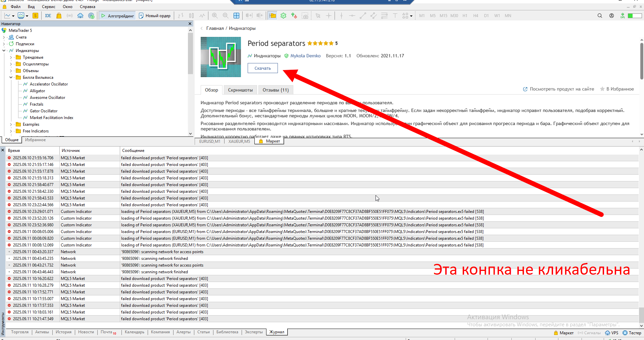
Task: Expand the Счета tree node
Action: pos(4,37)
